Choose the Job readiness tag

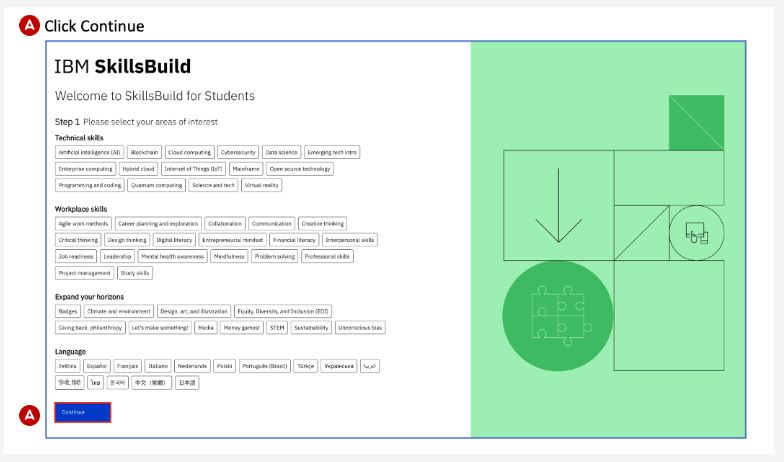point(76,256)
